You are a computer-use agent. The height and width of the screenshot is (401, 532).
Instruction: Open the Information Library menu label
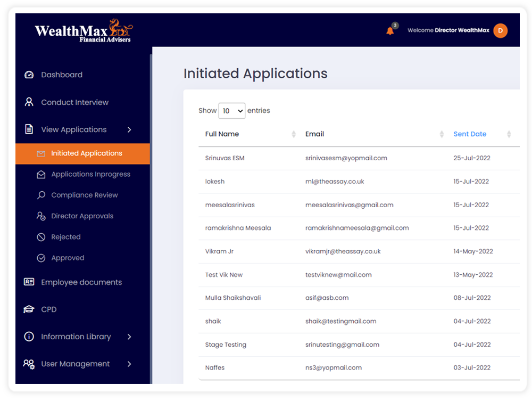[76, 337]
